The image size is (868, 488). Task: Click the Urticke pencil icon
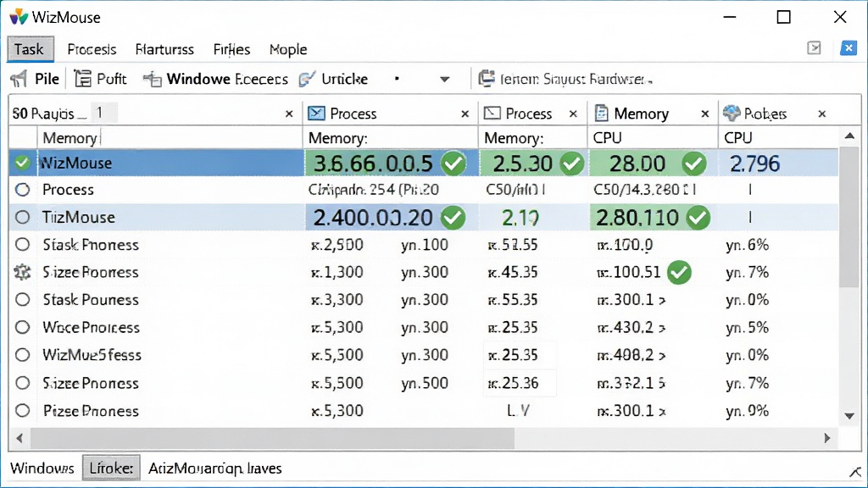[307, 79]
